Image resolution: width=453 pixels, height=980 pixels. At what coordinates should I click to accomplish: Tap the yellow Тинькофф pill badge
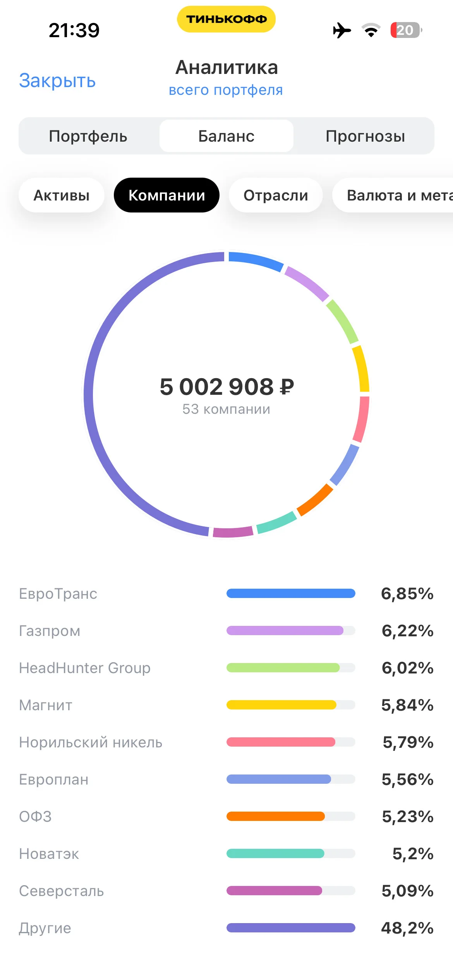coord(226,19)
